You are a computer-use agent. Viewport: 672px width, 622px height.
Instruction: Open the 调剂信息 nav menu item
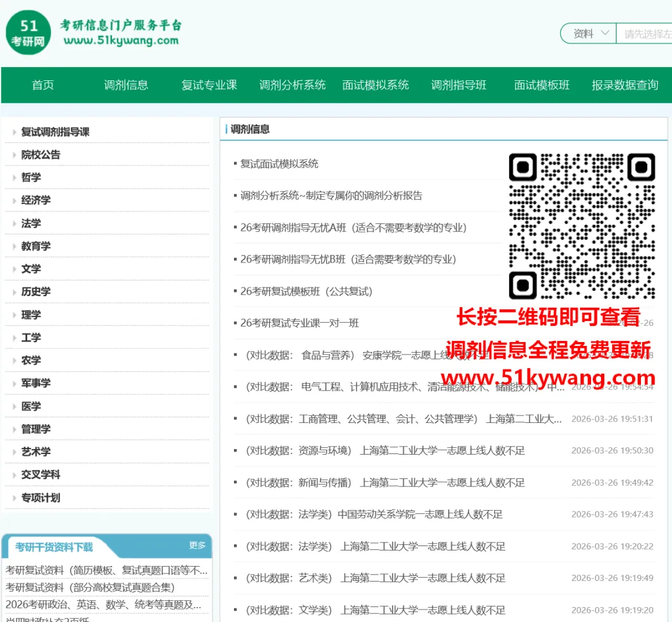[x=126, y=85]
